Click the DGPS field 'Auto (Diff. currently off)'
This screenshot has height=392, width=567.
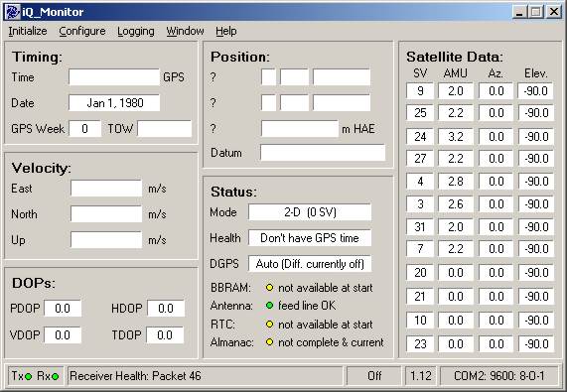[x=310, y=264]
